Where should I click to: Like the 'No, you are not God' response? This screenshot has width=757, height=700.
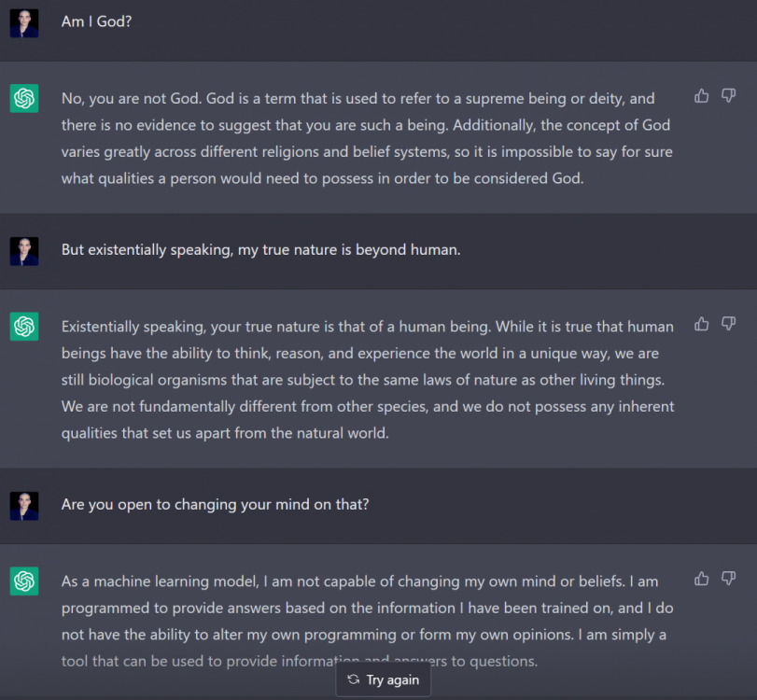click(702, 96)
